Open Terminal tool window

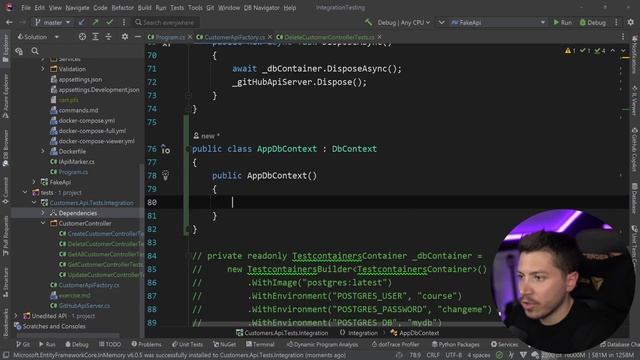[x=260, y=344]
